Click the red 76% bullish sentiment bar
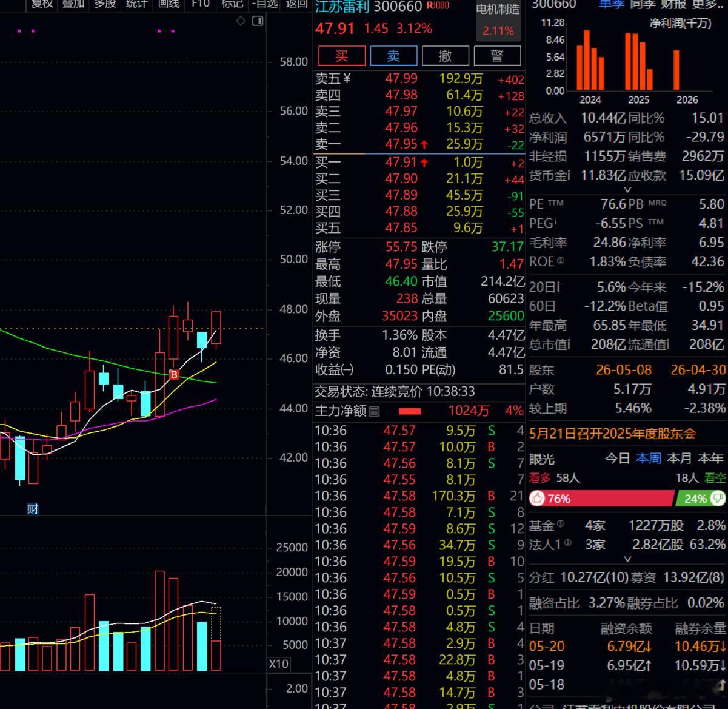 pos(601,499)
